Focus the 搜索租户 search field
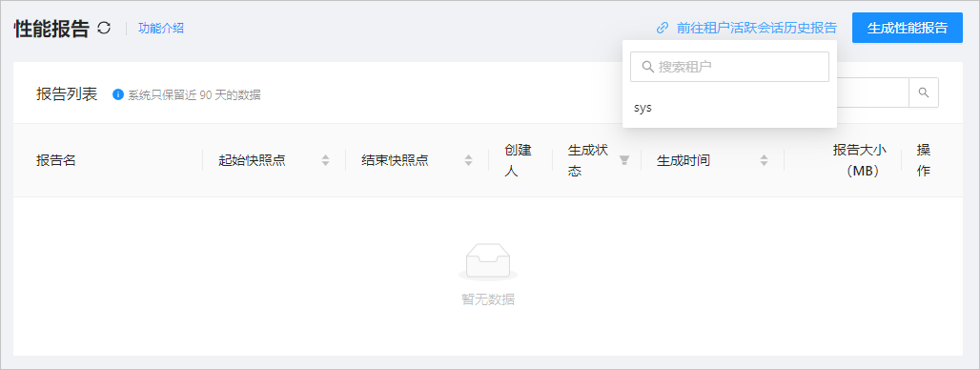 click(x=729, y=66)
